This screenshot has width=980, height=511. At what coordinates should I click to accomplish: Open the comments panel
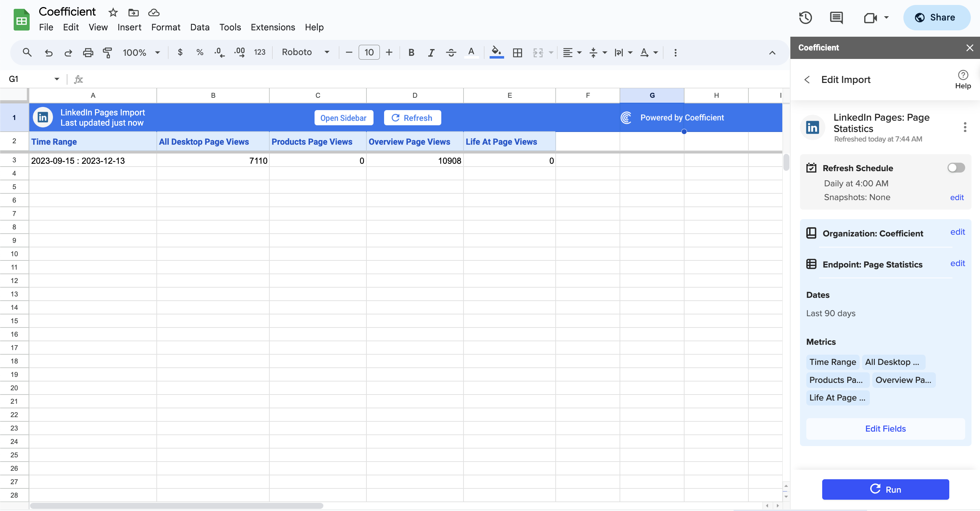pos(836,18)
